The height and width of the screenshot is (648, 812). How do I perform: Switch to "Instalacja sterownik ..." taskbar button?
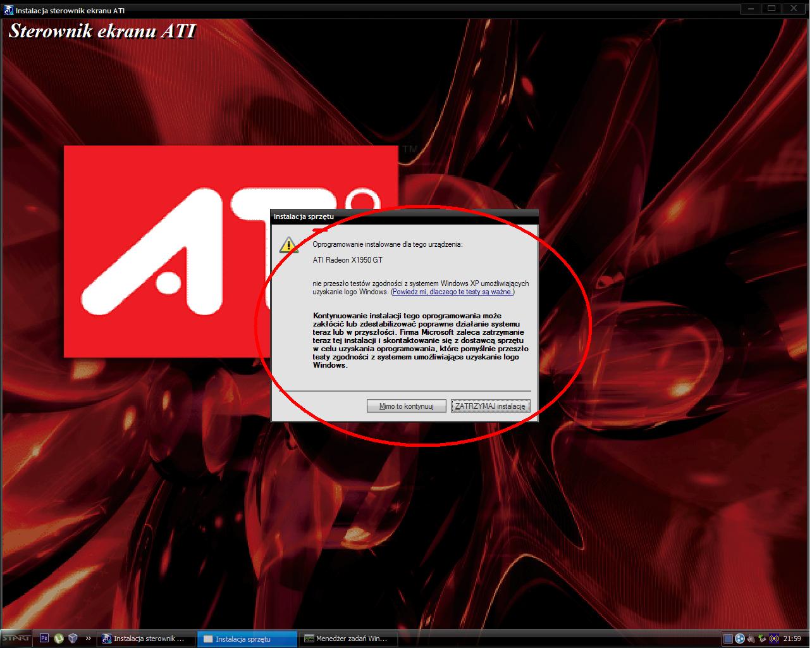pos(145,639)
